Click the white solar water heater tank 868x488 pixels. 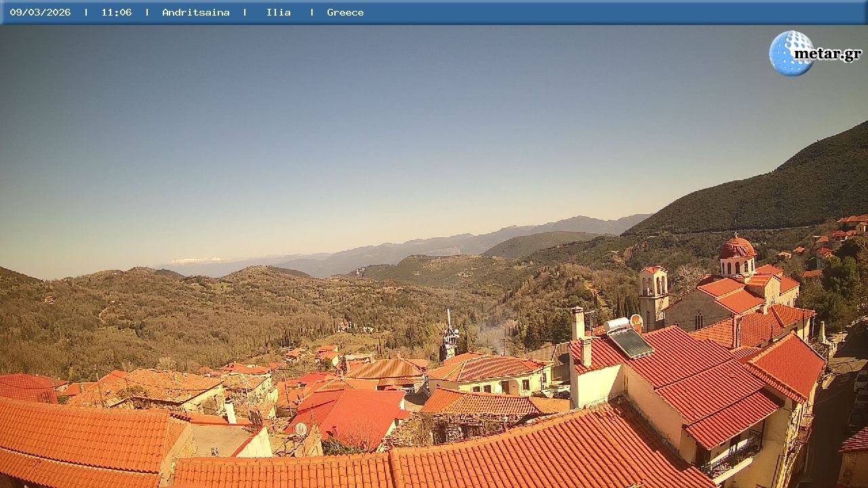click(616, 325)
